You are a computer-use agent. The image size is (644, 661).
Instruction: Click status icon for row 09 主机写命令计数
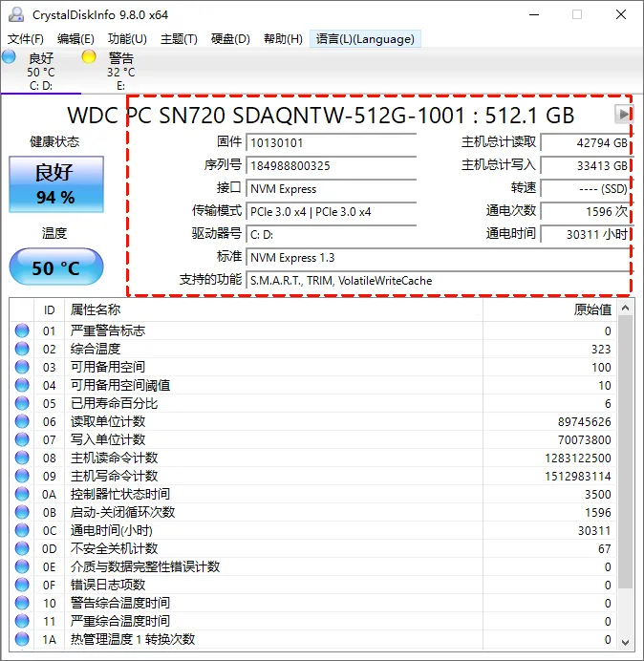22,476
